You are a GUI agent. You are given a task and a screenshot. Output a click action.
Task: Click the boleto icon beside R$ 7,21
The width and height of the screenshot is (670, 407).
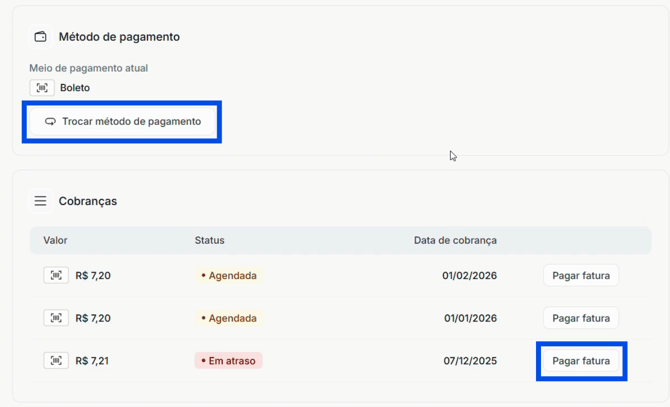click(56, 360)
